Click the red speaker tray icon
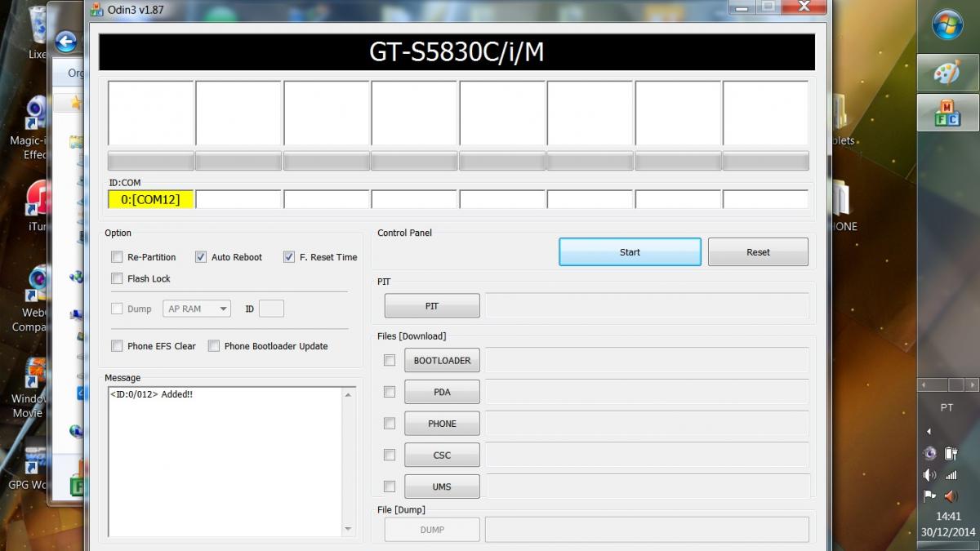This screenshot has height=551, width=980. 951,495
